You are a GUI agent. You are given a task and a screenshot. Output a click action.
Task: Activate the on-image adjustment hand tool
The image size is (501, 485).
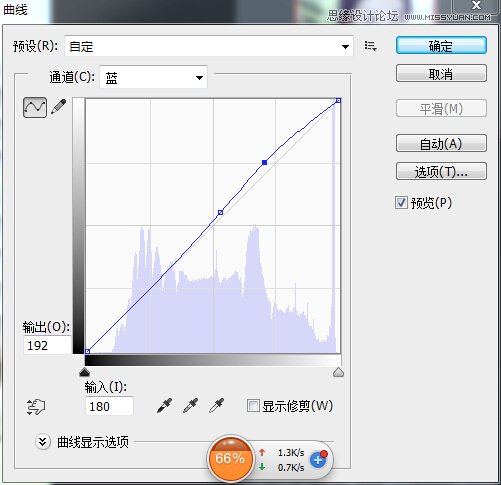[36, 406]
